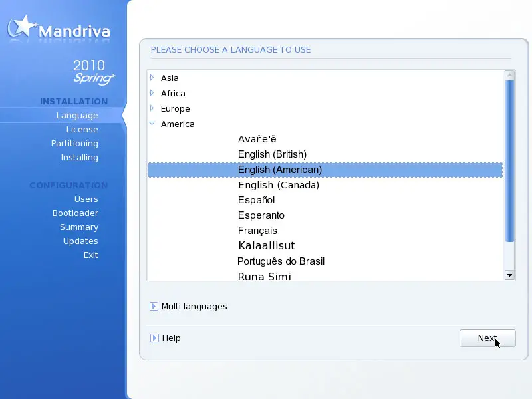This screenshot has width=532, height=399.
Task: Click the language list scrollbar thumb
Action: point(509,161)
